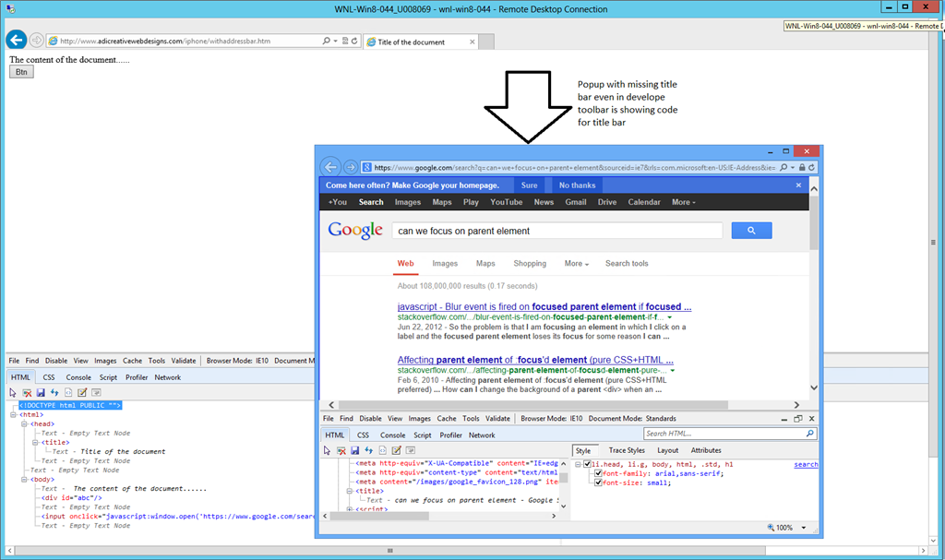Click the Back arrow in main IE window
The height and width of the screenshot is (560, 945).
coord(17,41)
